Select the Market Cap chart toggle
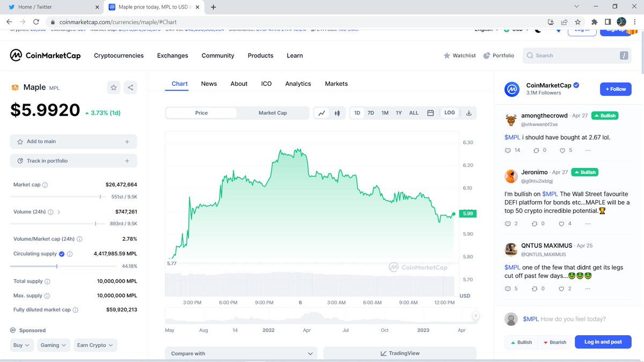 point(273,113)
